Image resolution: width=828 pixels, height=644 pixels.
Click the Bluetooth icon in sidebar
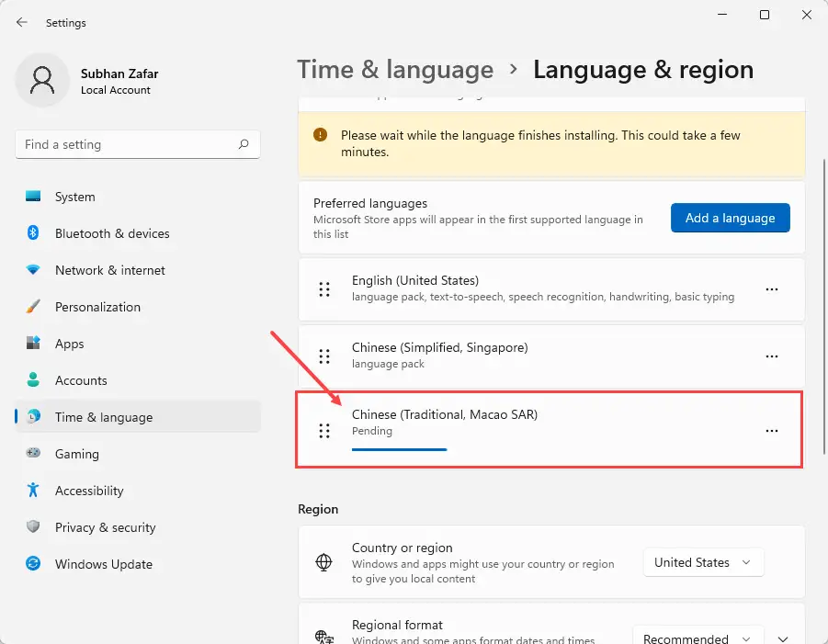33,232
